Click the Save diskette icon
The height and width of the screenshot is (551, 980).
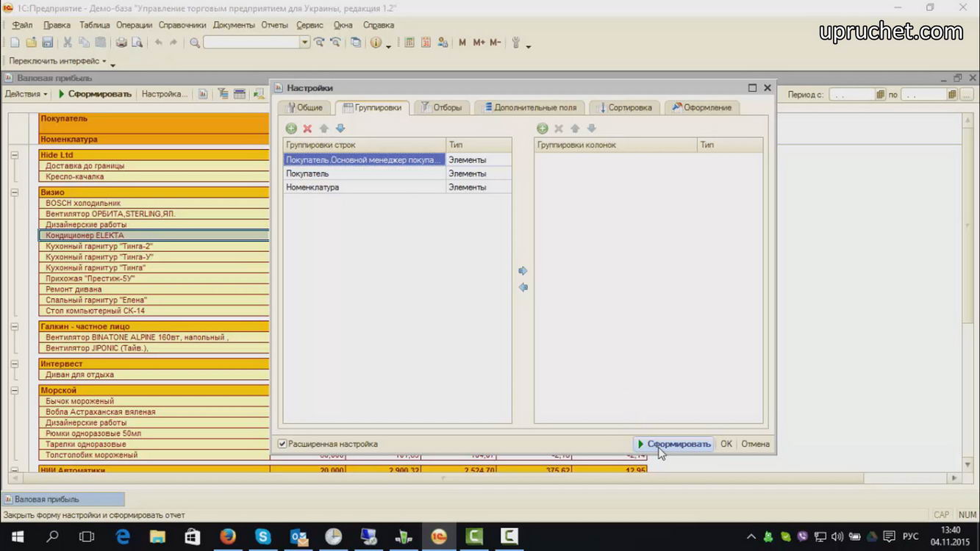click(x=47, y=43)
